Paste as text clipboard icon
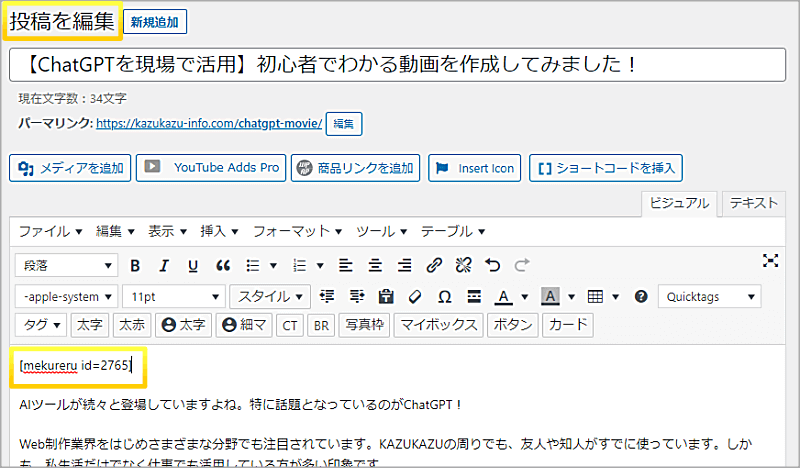This screenshot has width=800, height=468. (386, 297)
